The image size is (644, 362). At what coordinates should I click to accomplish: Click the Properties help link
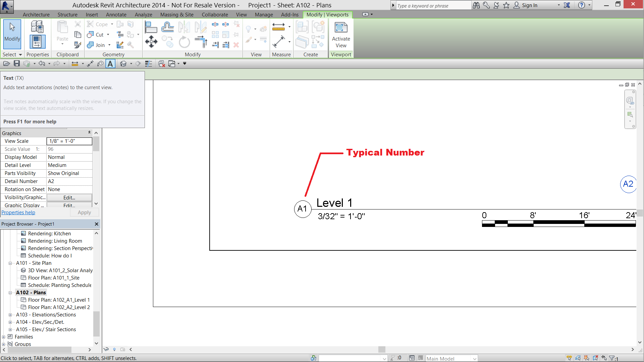pos(18,213)
